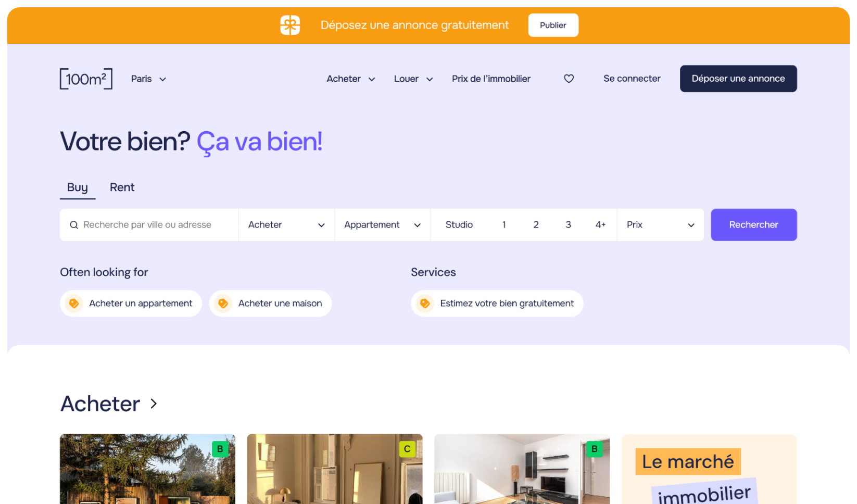Open the Paris city dropdown
Viewport: 857px width, 504px height.
coord(148,79)
